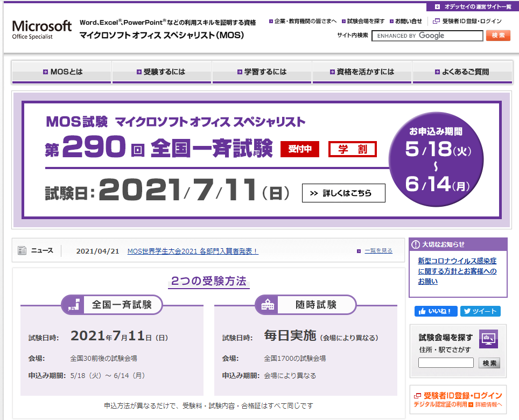Open the MOSとは menu tab

tap(61, 72)
